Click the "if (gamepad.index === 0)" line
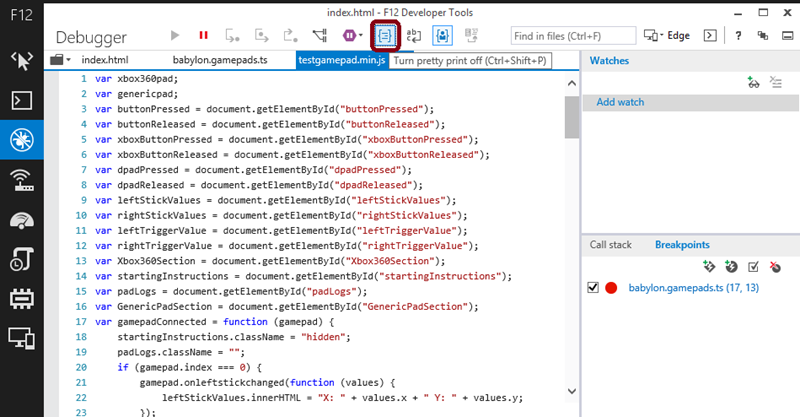Screen dimensions: 800x417 click(x=189, y=367)
